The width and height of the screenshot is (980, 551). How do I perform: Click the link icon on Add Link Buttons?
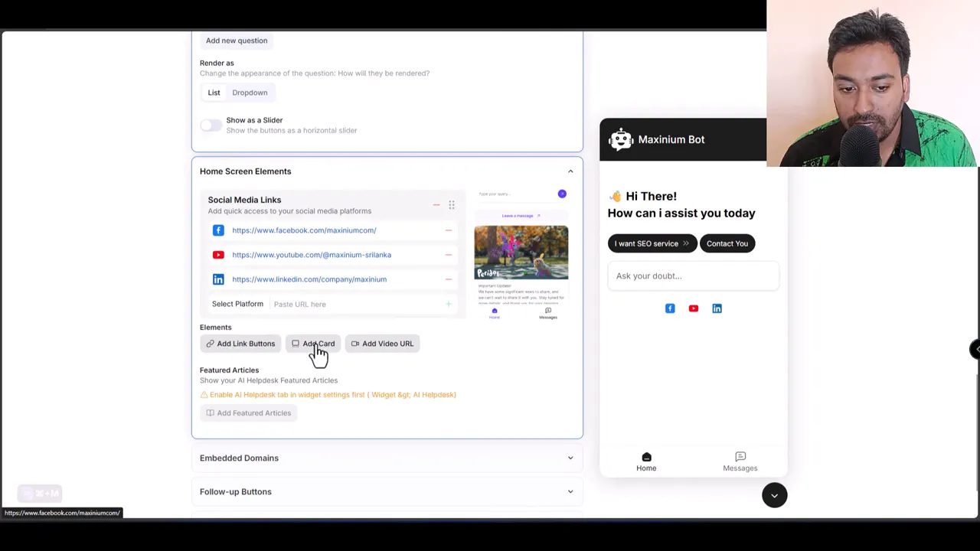pos(211,343)
